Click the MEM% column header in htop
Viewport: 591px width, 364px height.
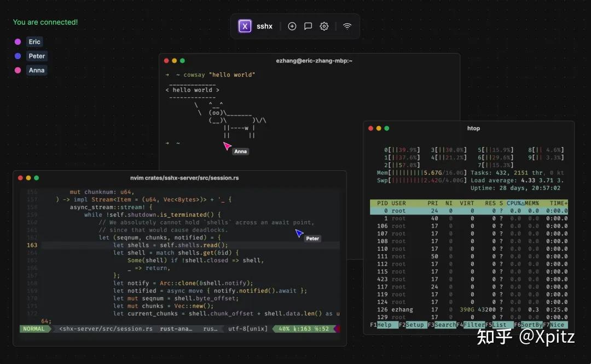point(531,203)
